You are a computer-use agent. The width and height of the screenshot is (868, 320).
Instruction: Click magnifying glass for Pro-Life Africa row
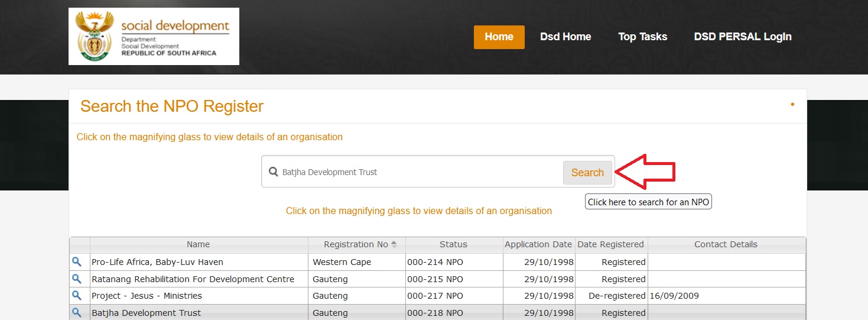coord(76,261)
